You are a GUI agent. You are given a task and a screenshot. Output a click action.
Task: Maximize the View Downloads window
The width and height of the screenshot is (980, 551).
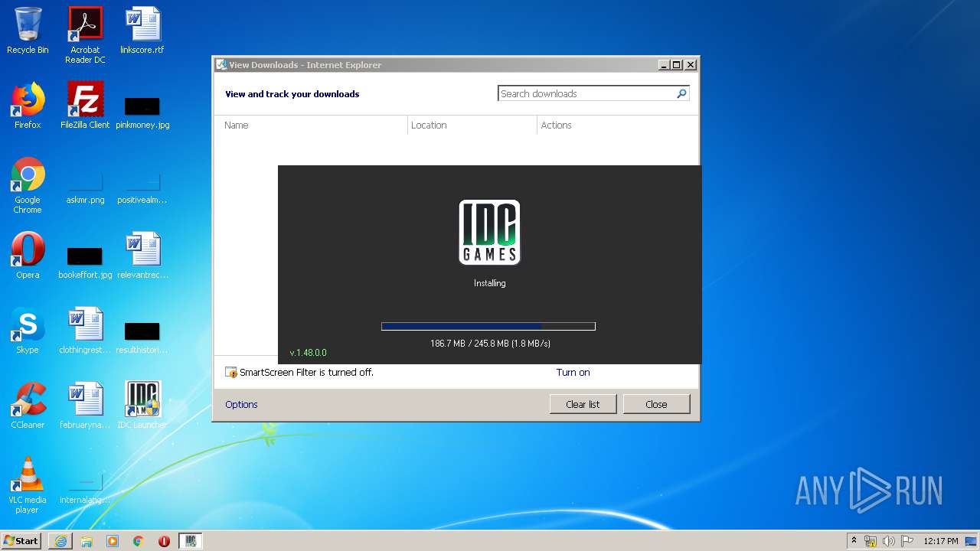(x=677, y=65)
